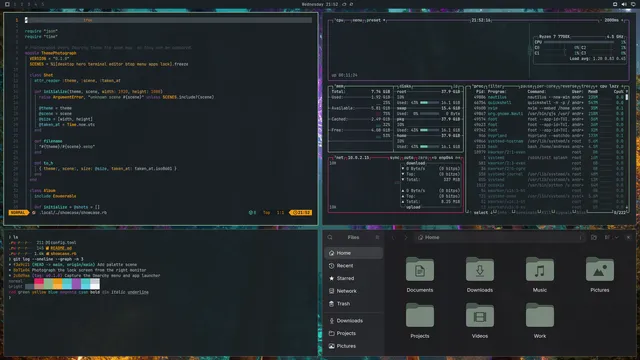The image size is (640, 360).
Task: Select the Hyprland process row in btop
Action: (548, 136)
